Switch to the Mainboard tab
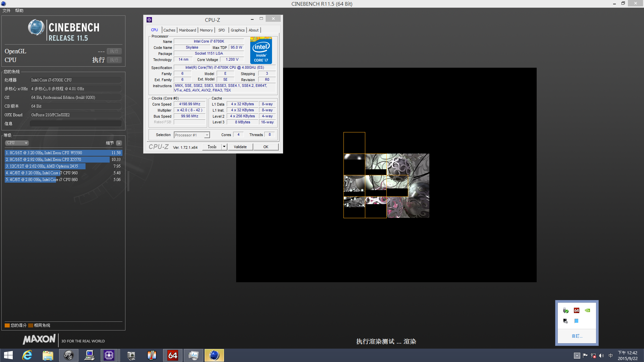644x362 pixels. point(187,30)
